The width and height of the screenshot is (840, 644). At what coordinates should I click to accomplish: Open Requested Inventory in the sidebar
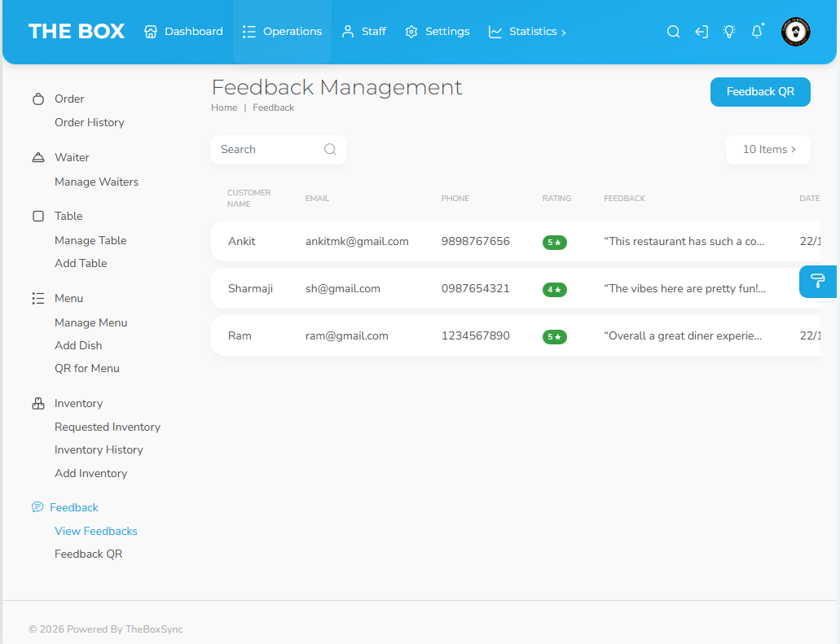tap(108, 427)
